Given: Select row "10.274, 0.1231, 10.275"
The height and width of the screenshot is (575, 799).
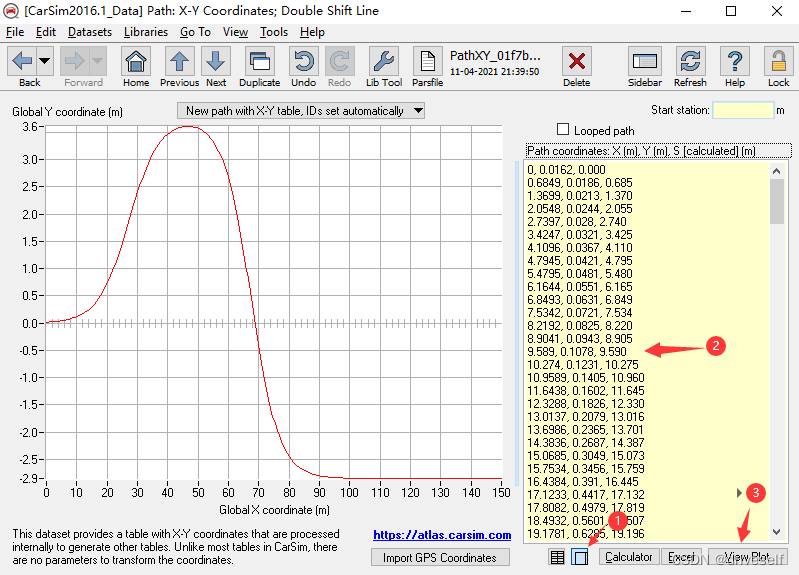Looking at the screenshot, I should click(582, 364).
